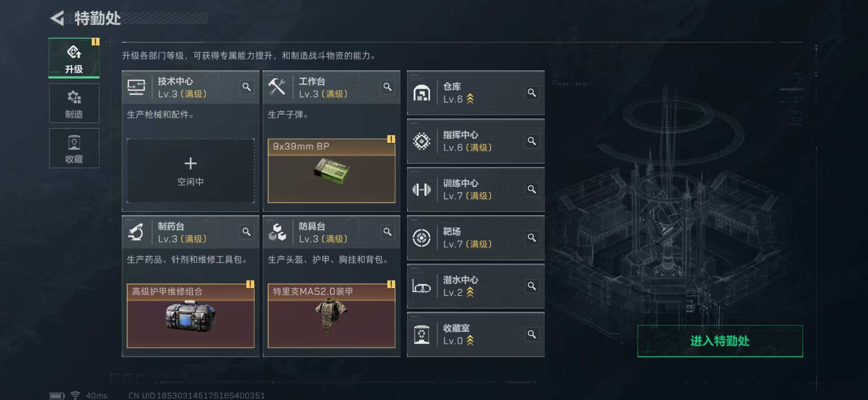The height and width of the screenshot is (400, 868).
Task: View 训练中心 details via magnifier icon
Action: pyautogui.click(x=532, y=189)
